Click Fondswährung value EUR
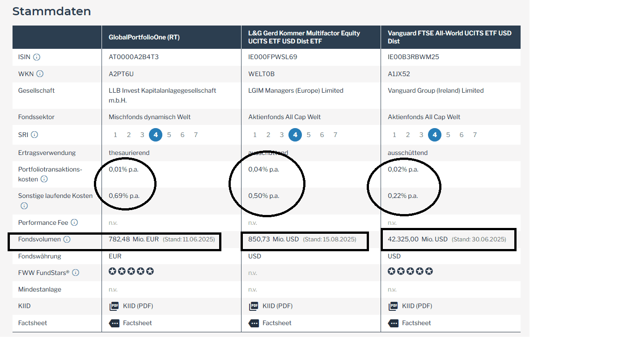 click(x=115, y=256)
